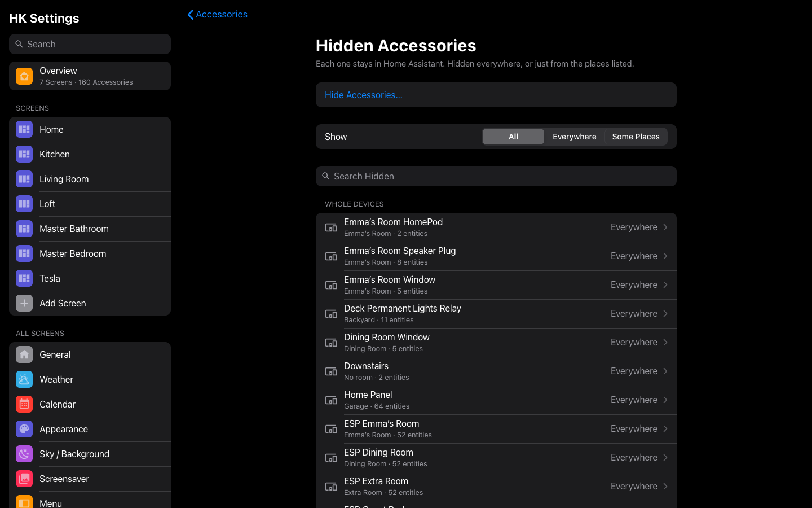The width and height of the screenshot is (812, 508).
Task: Open the Screensaver photos icon
Action: coord(24,479)
